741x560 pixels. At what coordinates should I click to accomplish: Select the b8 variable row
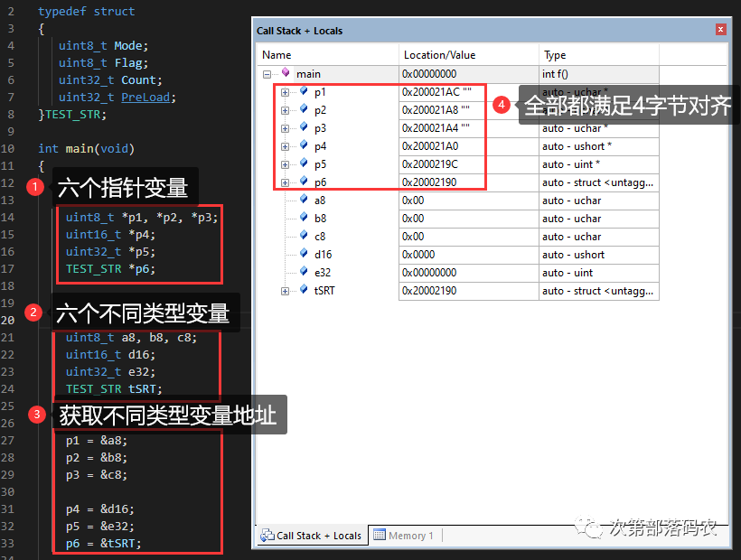(458, 219)
